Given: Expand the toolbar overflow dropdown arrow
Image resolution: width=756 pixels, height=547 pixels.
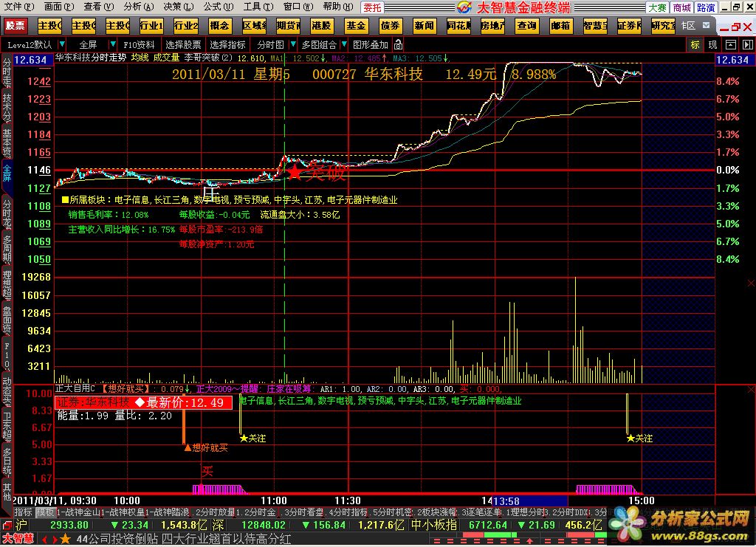Looking at the screenshot, I should [x=707, y=25].
